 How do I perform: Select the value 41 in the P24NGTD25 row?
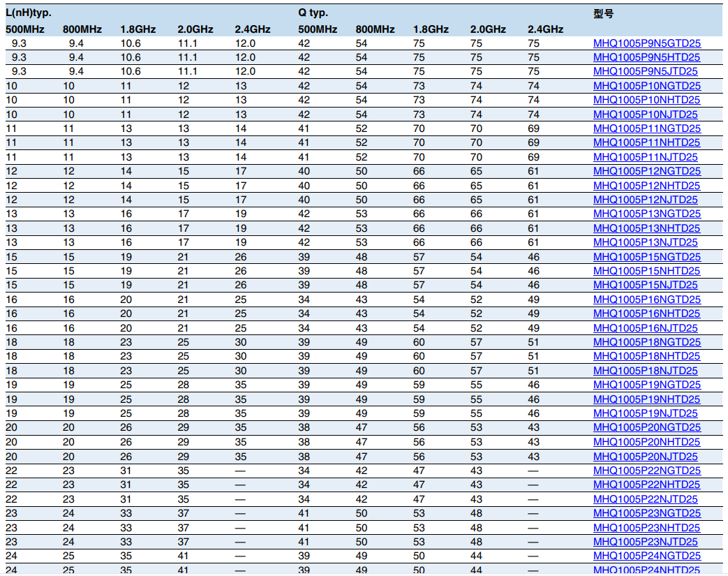184,556
